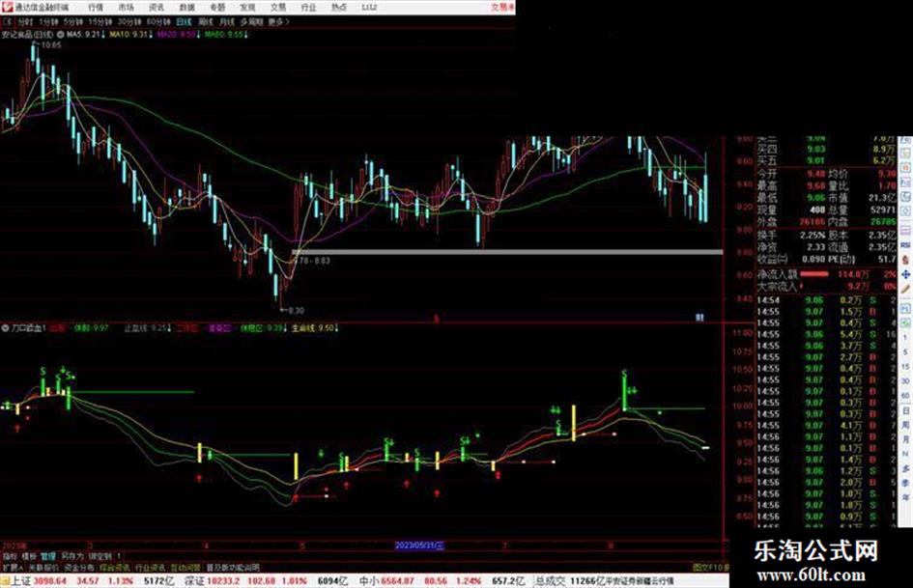The image size is (913, 588).
Task: Click the 大宗流入 row
Action: tap(827, 287)
